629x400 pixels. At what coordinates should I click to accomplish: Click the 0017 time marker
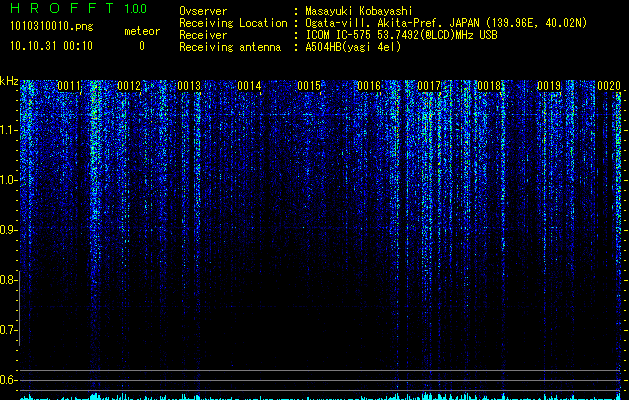tap(429, 86)
